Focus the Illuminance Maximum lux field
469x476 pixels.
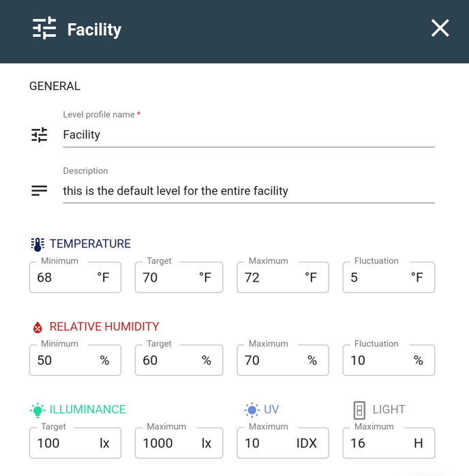click(x=179, y=443)
